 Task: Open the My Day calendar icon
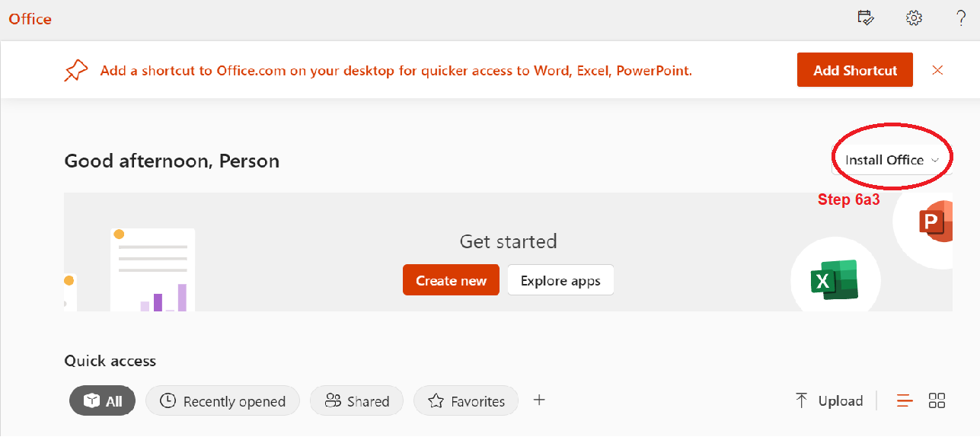pyautogui.click(x=865, y=18)
